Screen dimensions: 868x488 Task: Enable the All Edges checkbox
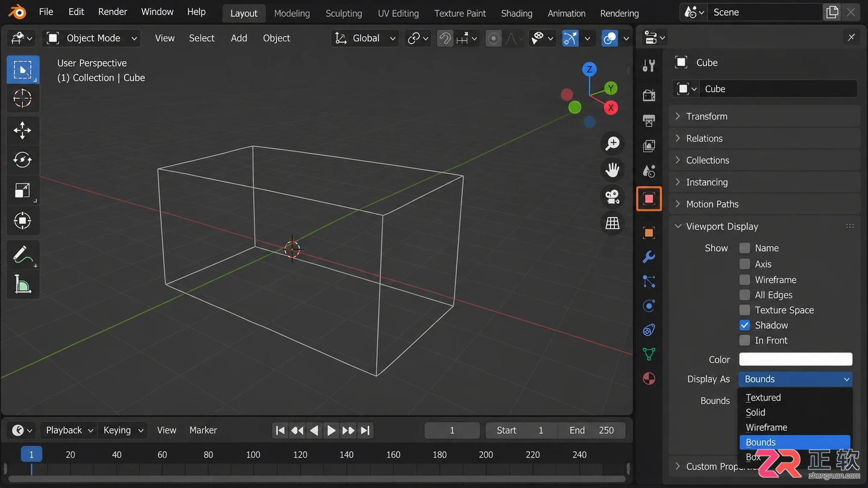745,295
